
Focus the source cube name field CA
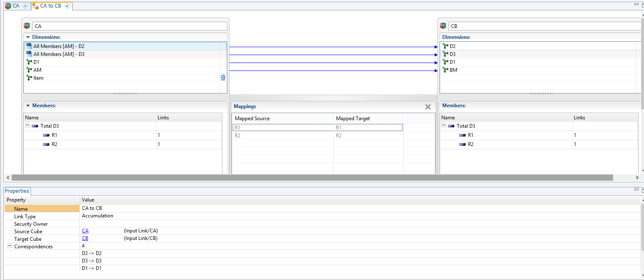[130, 26]
